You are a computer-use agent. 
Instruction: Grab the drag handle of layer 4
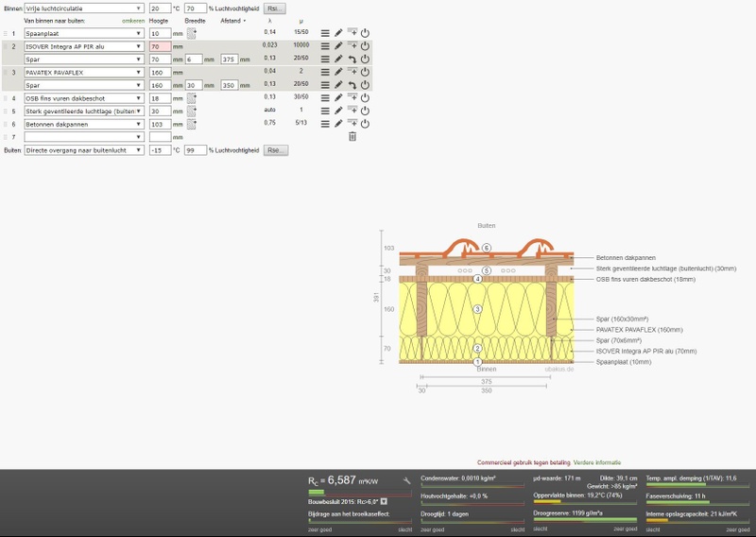pyautogui.click(x=6, y=98)
